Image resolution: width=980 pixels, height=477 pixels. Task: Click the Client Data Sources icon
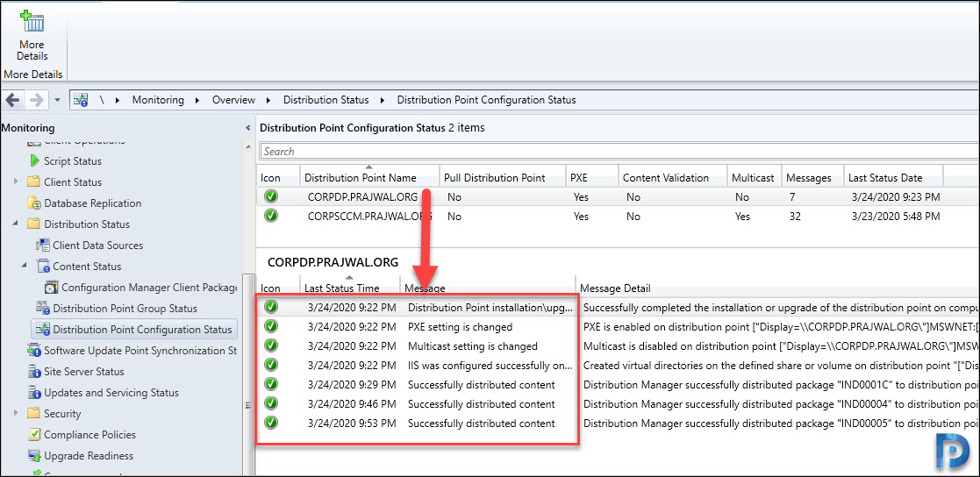[x=43, y=246]
